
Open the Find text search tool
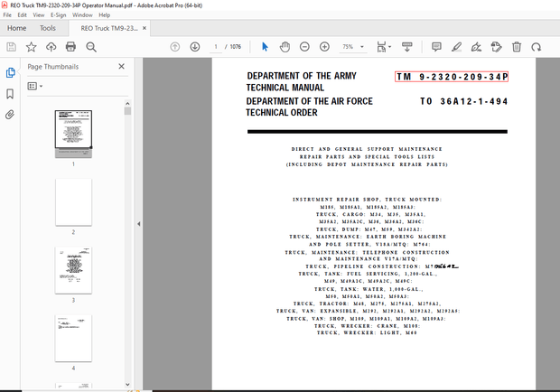pyautogui.click(x=91, y=47)
